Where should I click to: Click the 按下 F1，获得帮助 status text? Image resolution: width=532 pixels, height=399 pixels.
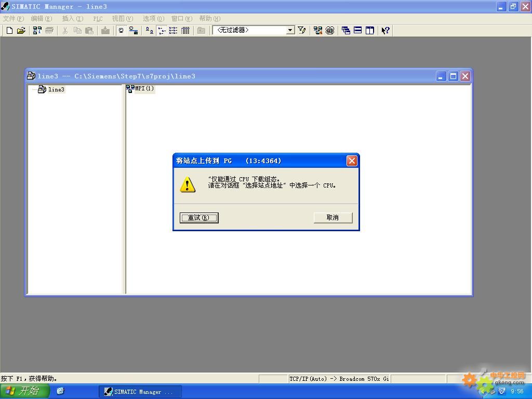coord(29,378)
